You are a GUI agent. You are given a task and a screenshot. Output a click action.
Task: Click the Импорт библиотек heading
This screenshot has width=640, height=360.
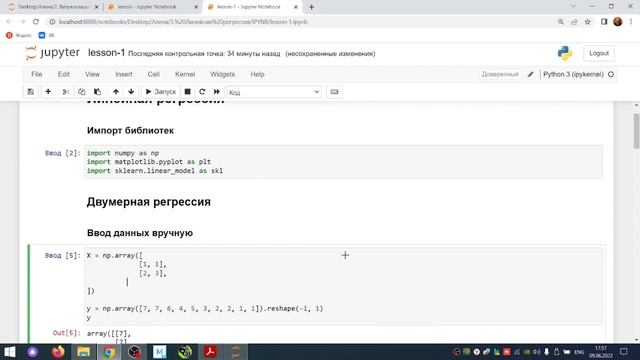(x=130, y=131)
